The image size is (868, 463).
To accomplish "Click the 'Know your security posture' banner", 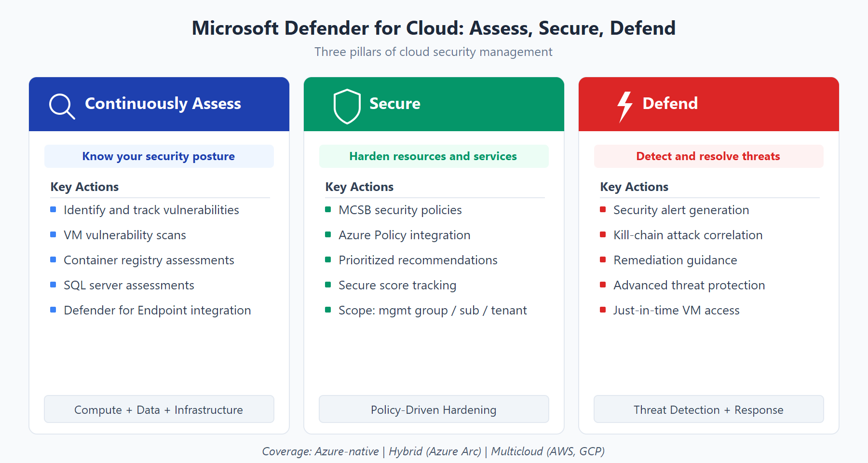I will tap(159, 156).
